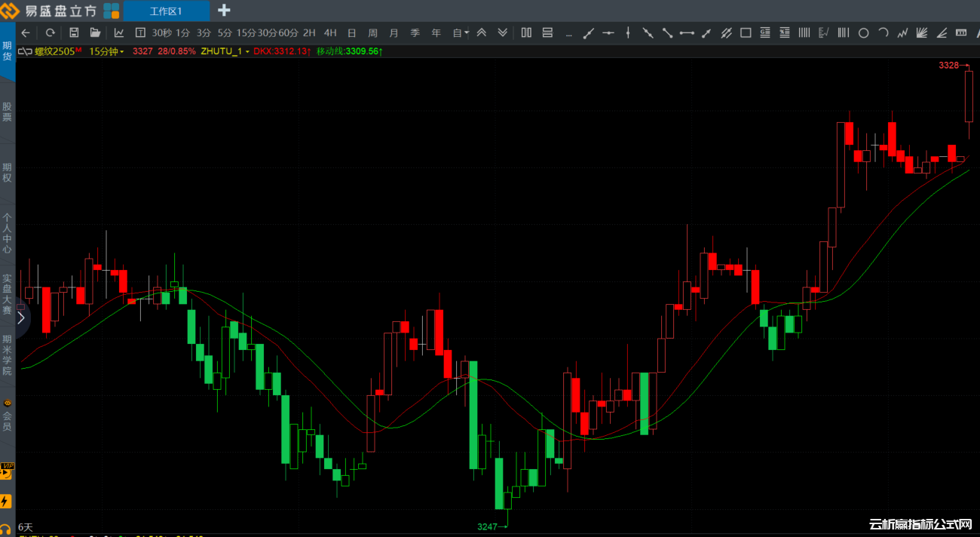The height and width of the screenshot is (537, 980).
Task: Switch chart to 3分 period
Action: pyautogui.click(x=204, y=32)
